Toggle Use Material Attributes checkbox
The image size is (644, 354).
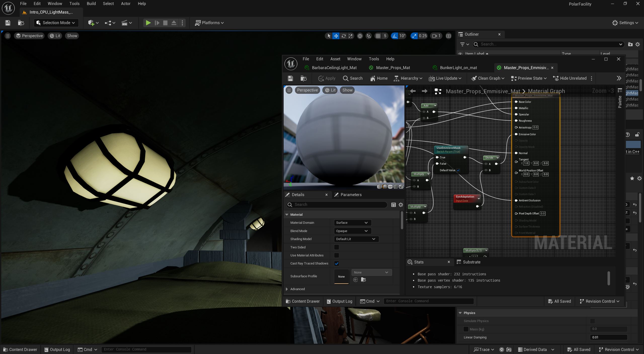click(336, 255)
